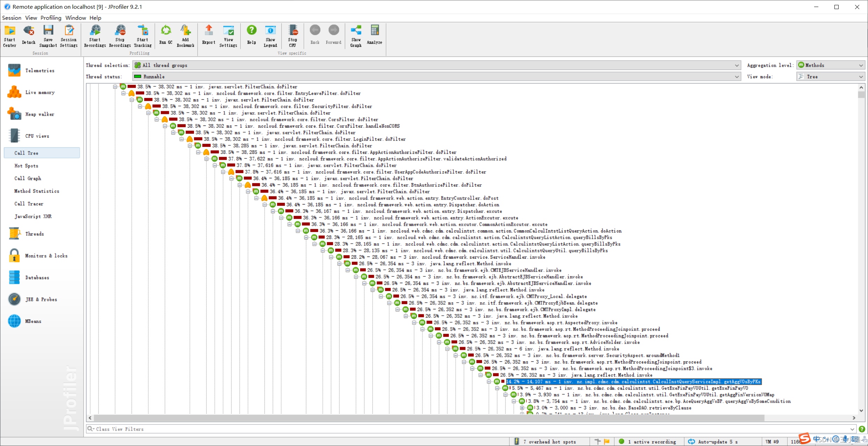Open Monitors & locks section

46,256
